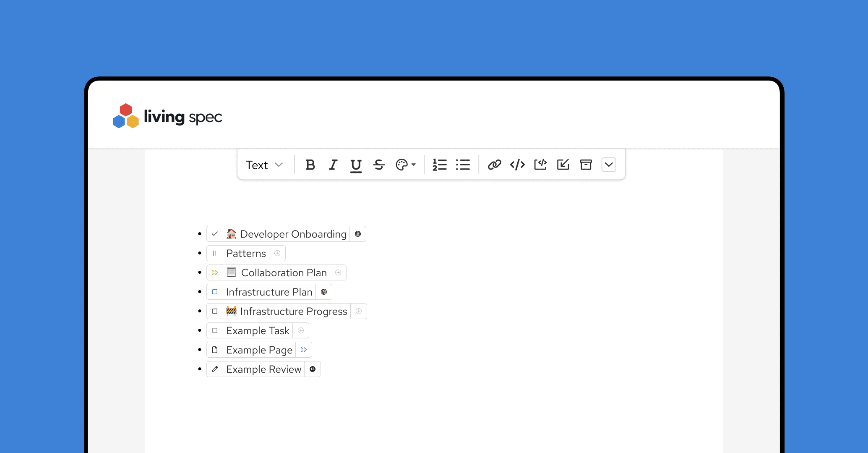Screen dimensions: 868x453
Task: Click the paused status icon on Patterns
Action: [215, 253]
